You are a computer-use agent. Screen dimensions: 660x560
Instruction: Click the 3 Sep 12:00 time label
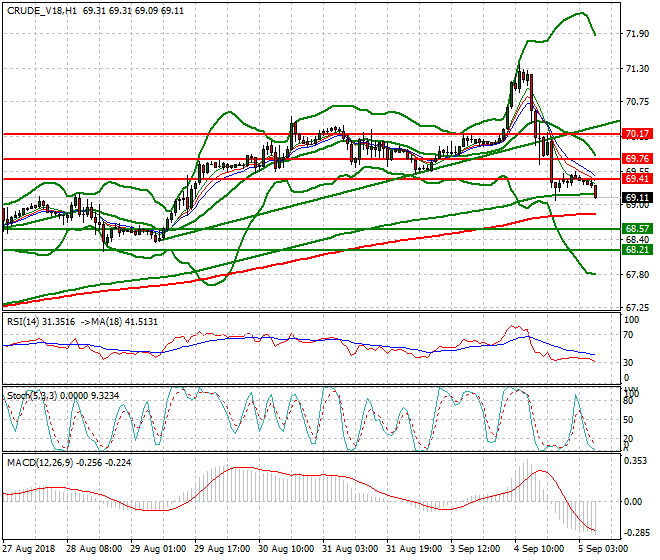(474, 549)
